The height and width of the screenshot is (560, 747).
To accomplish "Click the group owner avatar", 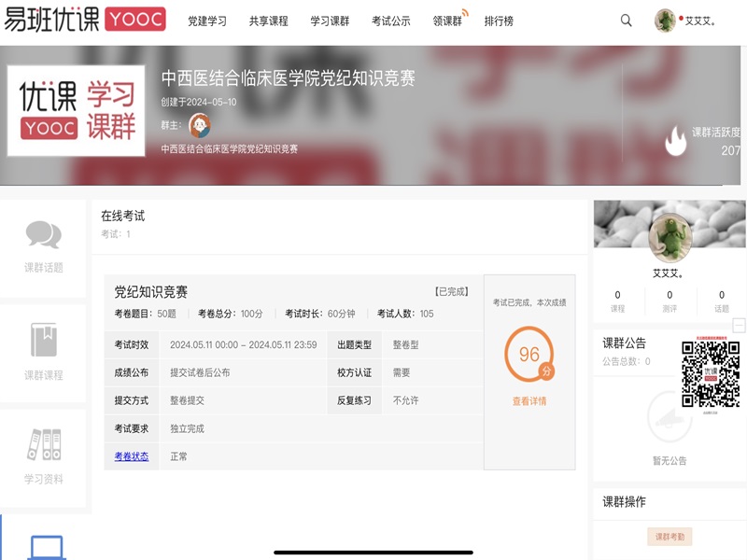I will point(200,126).
